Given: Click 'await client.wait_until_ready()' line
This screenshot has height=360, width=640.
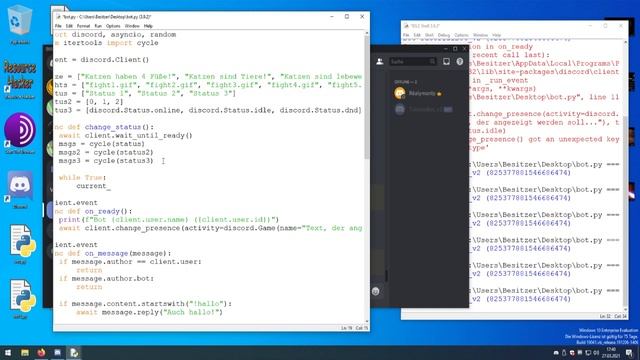Looking at the screenshot, I should tap(125, 136).
